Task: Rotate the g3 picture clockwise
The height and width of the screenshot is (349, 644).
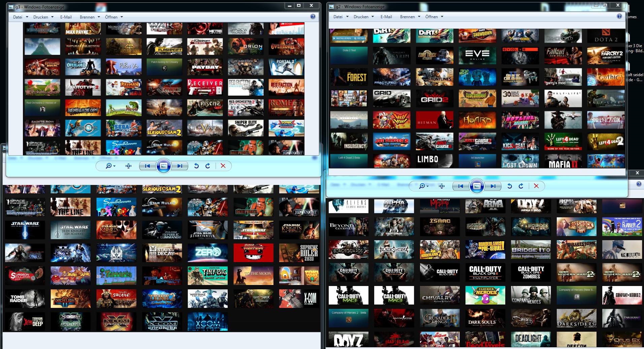Action: coord(208,166)
